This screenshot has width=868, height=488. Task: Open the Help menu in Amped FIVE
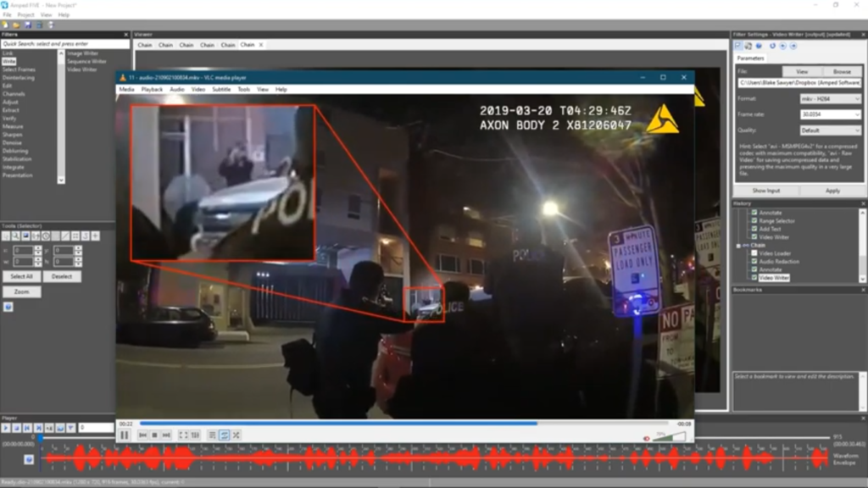coord(64,15)
